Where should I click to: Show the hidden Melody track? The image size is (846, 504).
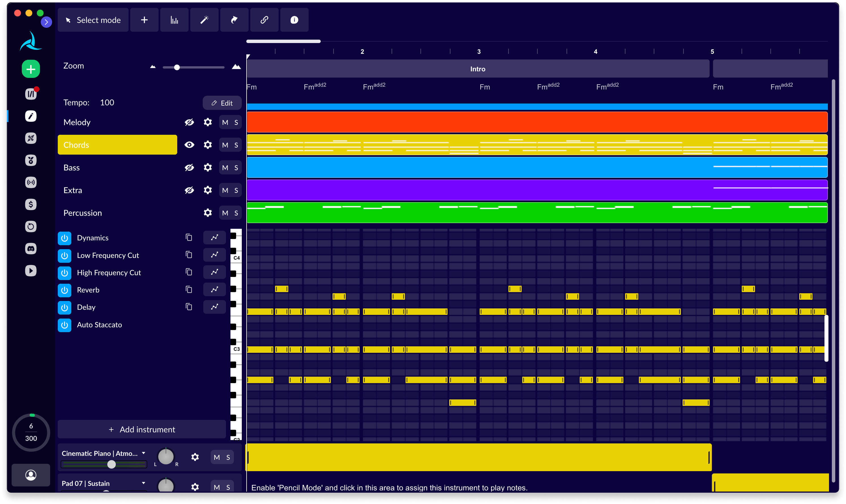tap(189, 122)
